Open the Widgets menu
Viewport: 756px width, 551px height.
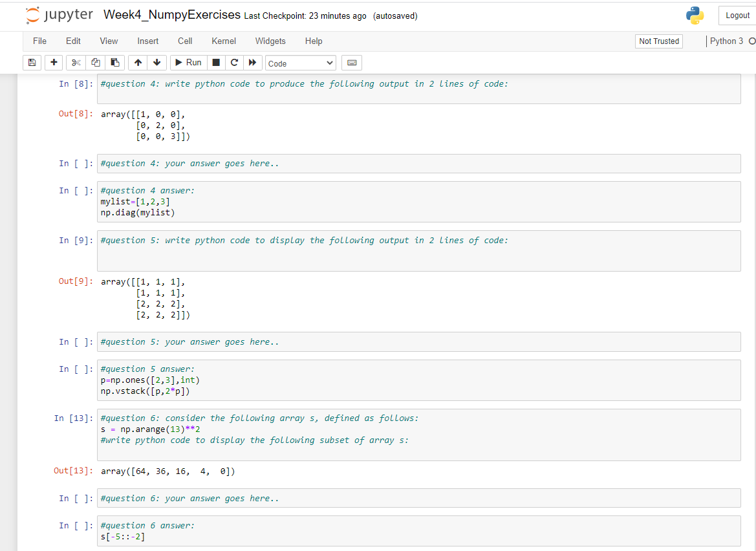pyautogui.click(x=270, y=41)
